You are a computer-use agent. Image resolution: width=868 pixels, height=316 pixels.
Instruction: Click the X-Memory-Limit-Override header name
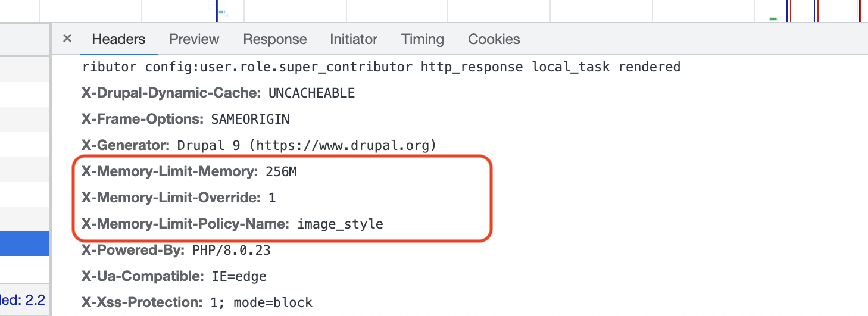pos(171,198)
